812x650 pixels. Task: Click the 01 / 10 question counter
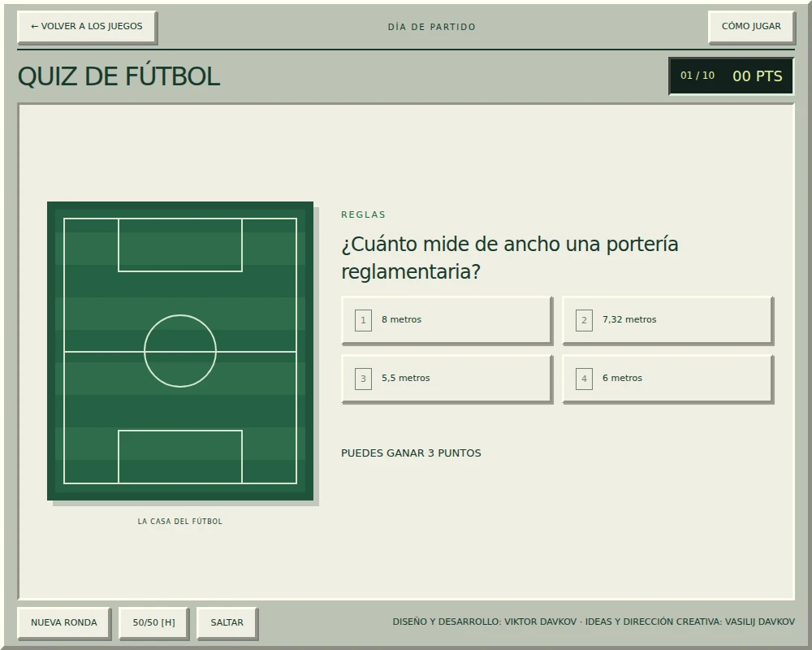click(697, 76)
